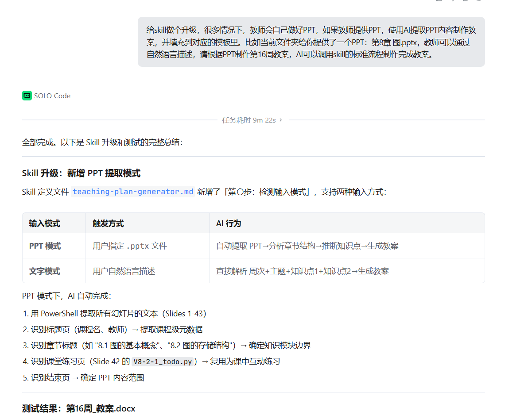532x419 pixels.
Task: Click the SOLO Code label text
Action: click(52, 96)
